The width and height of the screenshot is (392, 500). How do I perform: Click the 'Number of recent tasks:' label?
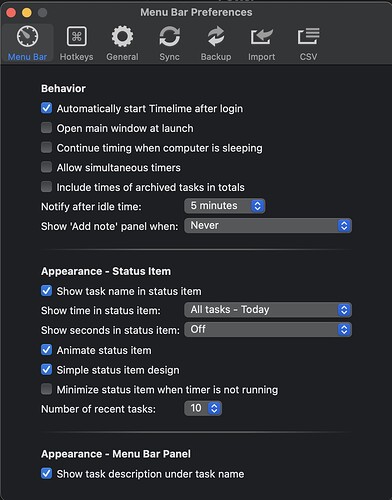click(x=98, y=409)
